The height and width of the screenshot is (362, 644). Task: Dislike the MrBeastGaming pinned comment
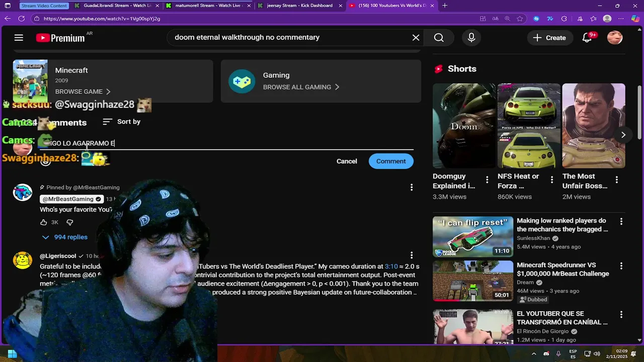(x=70, y=222)
